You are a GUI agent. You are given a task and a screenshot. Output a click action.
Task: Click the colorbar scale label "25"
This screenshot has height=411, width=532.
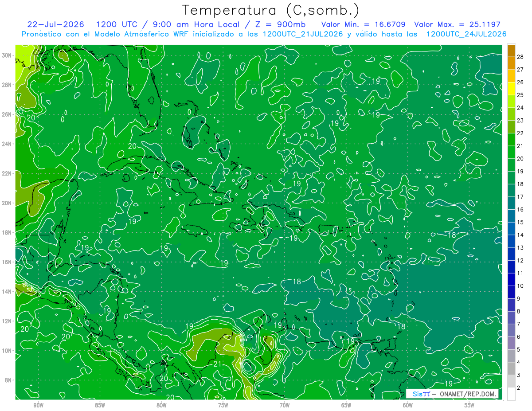click(x=520, y=95)
